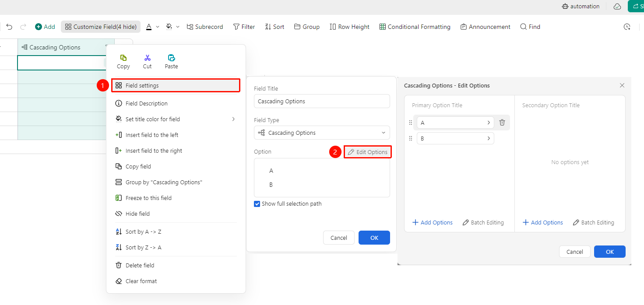
Task: Click Cancel in the Edit Options dialog
Action: click(x=575, y=252)
